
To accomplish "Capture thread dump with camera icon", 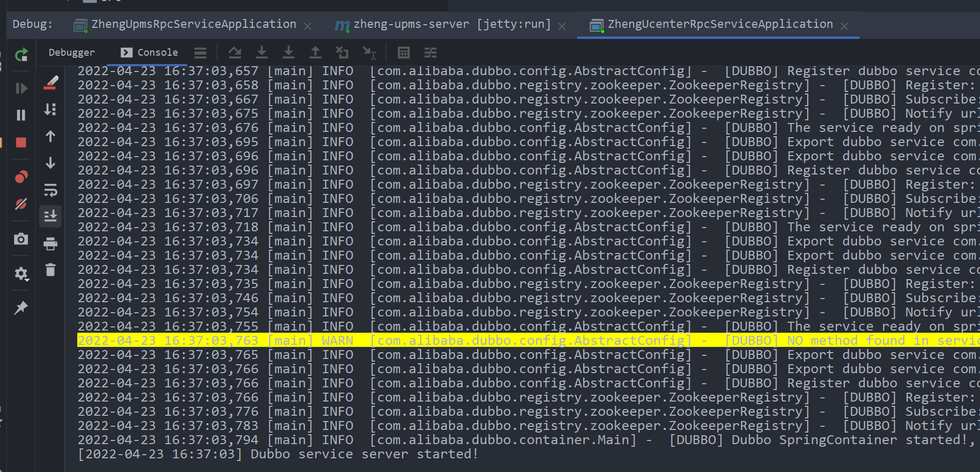I will point(21,239).
